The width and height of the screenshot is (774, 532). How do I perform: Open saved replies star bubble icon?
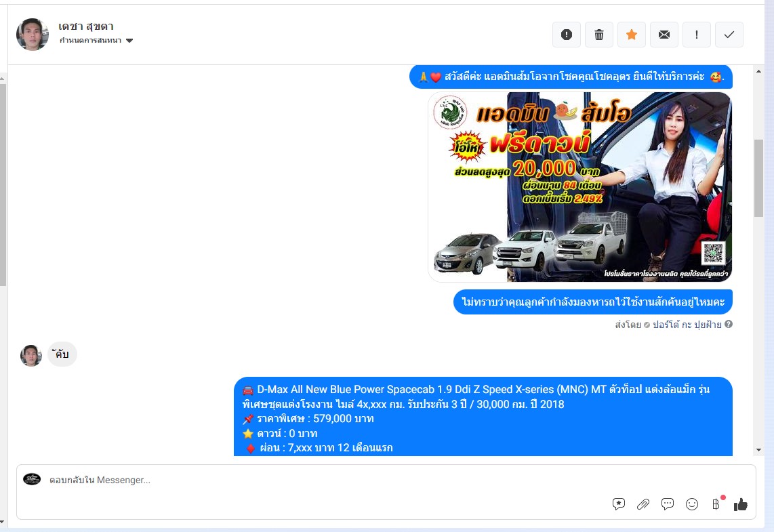[618, 504]
